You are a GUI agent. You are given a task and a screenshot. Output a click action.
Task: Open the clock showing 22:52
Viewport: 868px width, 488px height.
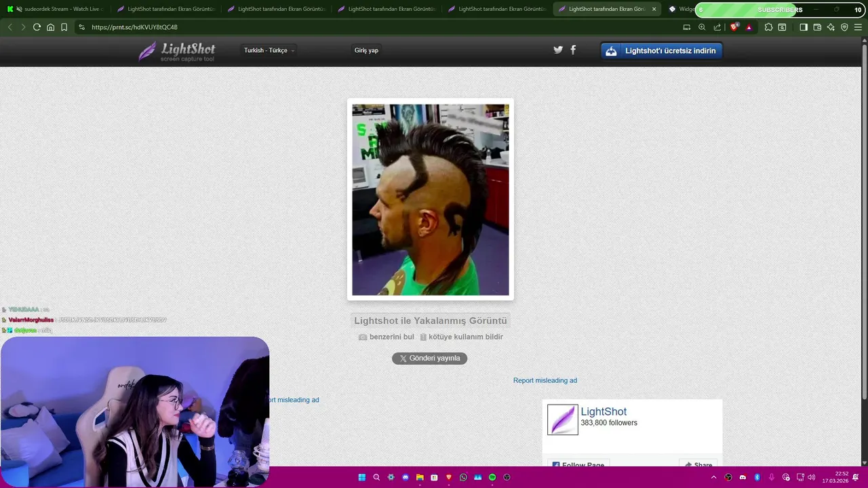835,477
